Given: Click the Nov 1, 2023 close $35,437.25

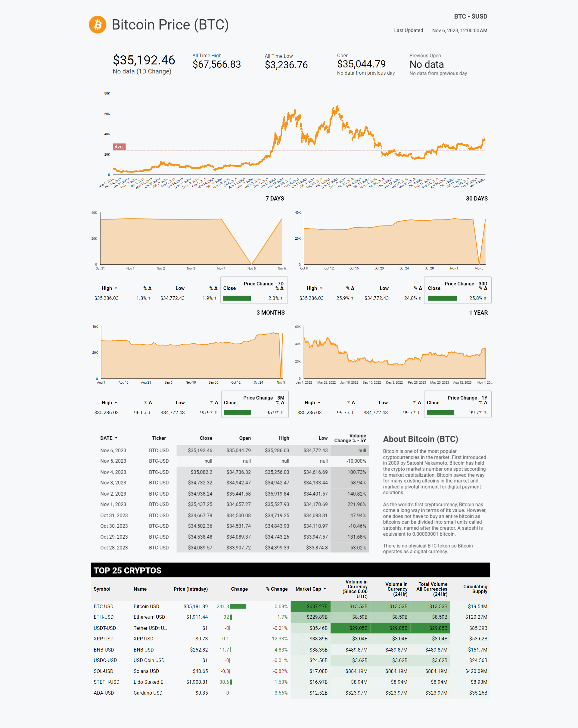Looking at the screenshot, I should 200,504.
